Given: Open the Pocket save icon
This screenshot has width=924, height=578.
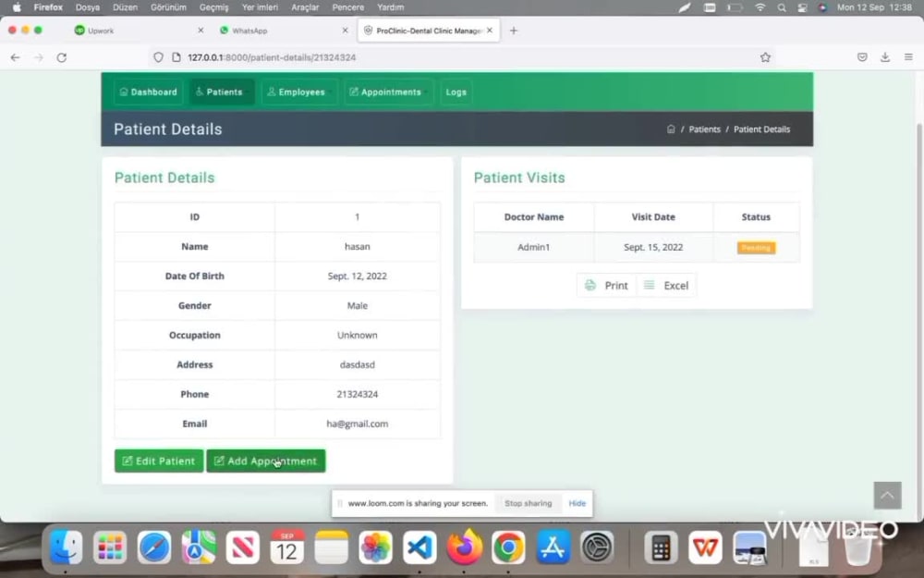Looking at the screenshot, I should 862,57.
